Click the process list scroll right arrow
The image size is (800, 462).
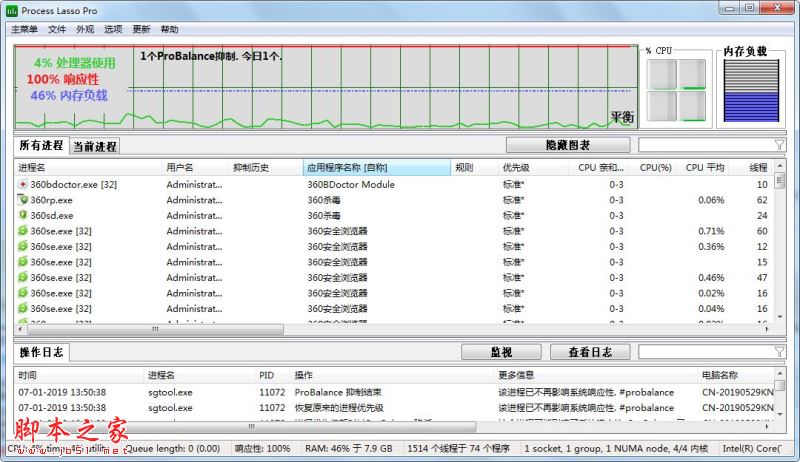click(767, 329)
